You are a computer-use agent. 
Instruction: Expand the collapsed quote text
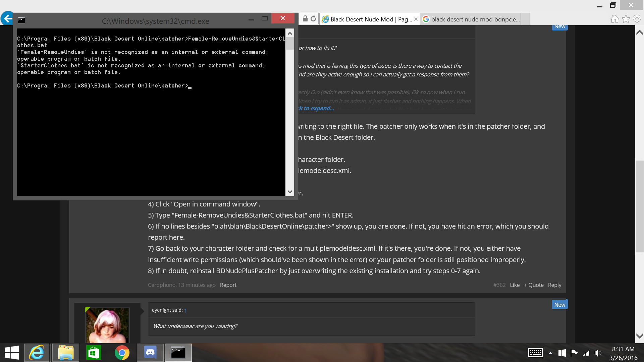click(x=316, y=108)
